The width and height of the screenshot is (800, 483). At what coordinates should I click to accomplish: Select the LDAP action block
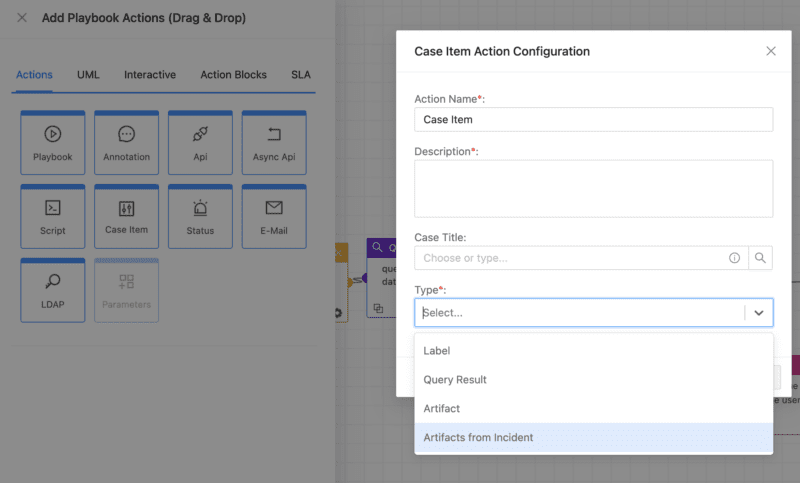click(x=52, y=290)
